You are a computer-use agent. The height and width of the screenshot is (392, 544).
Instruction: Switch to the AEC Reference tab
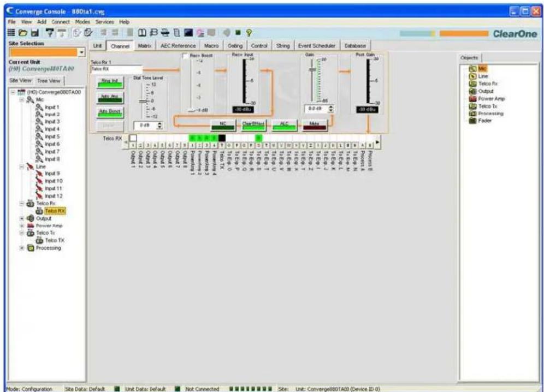[x=178, y=46]
